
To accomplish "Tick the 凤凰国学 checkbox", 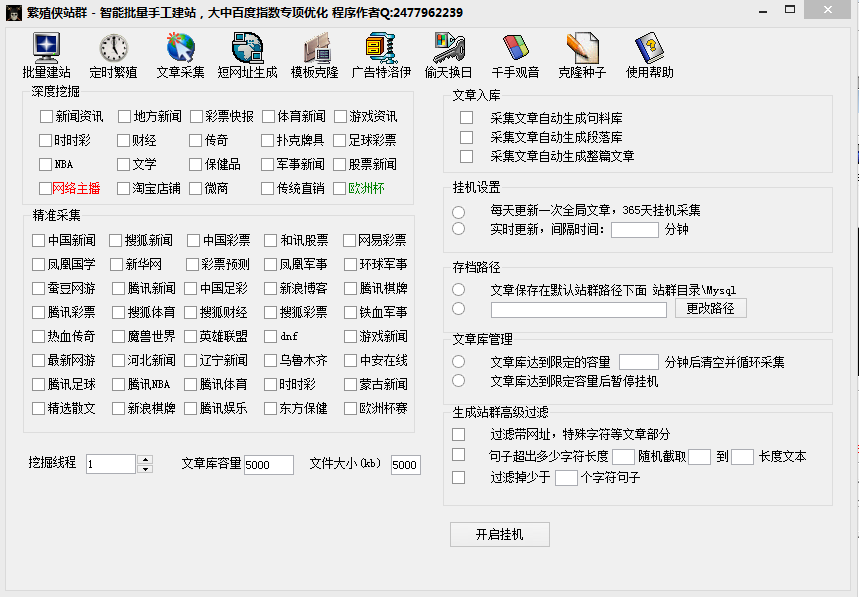I will [x=38, y=265].
